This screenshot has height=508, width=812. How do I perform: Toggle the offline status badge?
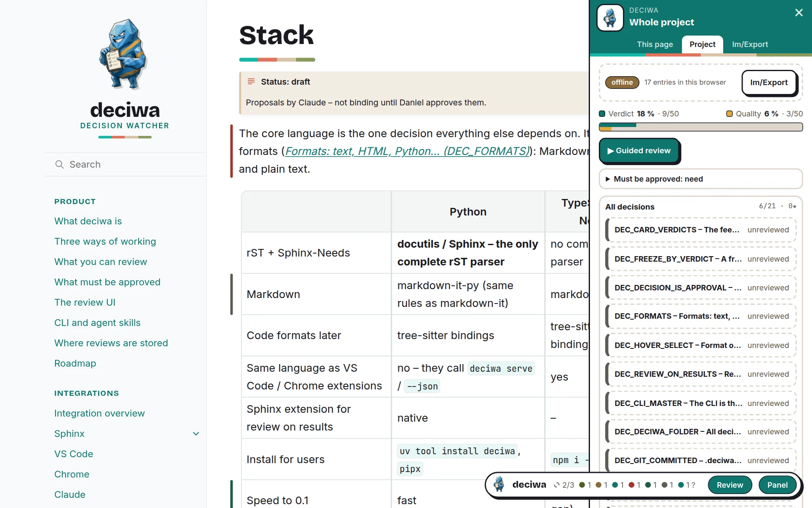(622, 82)
